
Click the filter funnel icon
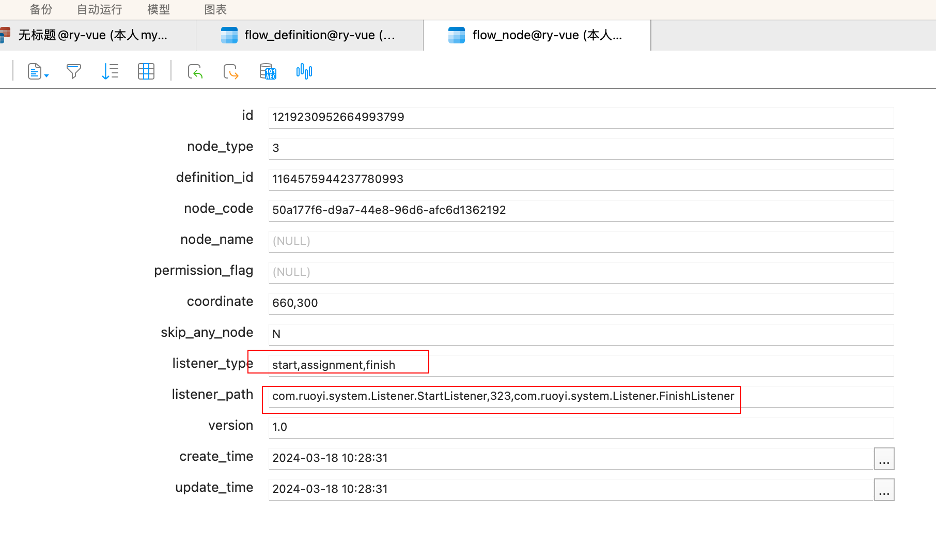(74, 71)
